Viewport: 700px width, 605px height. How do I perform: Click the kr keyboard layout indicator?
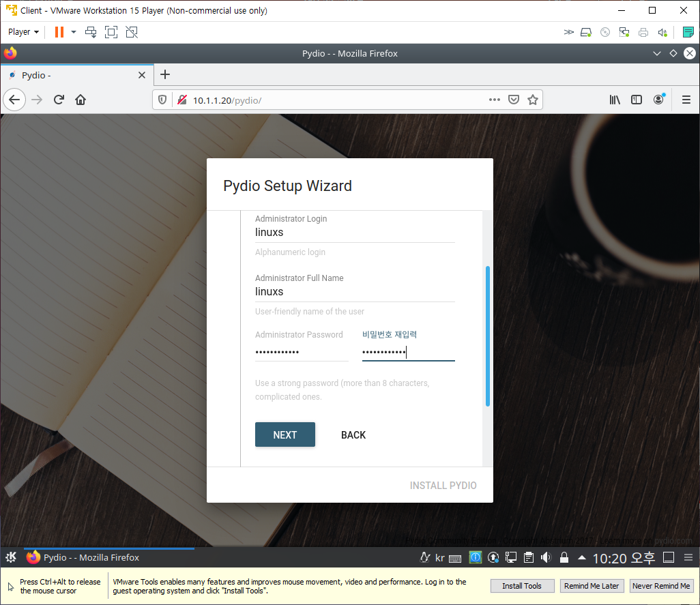(440, 558)
